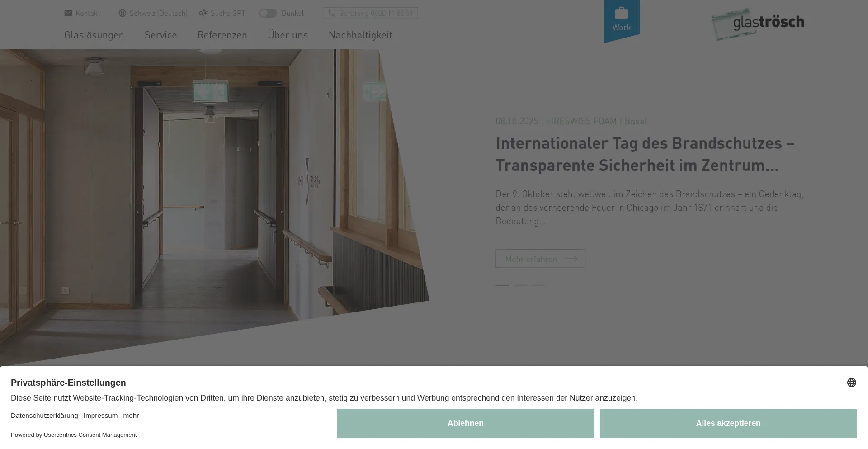Expand the Glaslösungen menu
Image resolution: width=868 pixels, height=449 pixels.
[94, 35]
